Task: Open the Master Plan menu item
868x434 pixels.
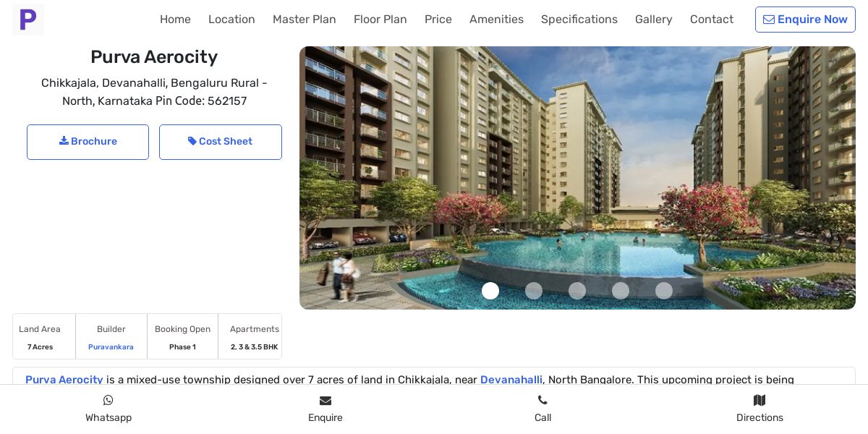Action: pos(305,20)
